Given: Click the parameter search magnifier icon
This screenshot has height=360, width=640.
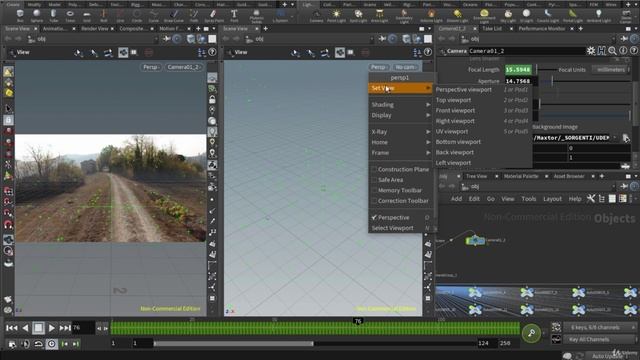Looking at the screenshot, I should click(612, 51).
